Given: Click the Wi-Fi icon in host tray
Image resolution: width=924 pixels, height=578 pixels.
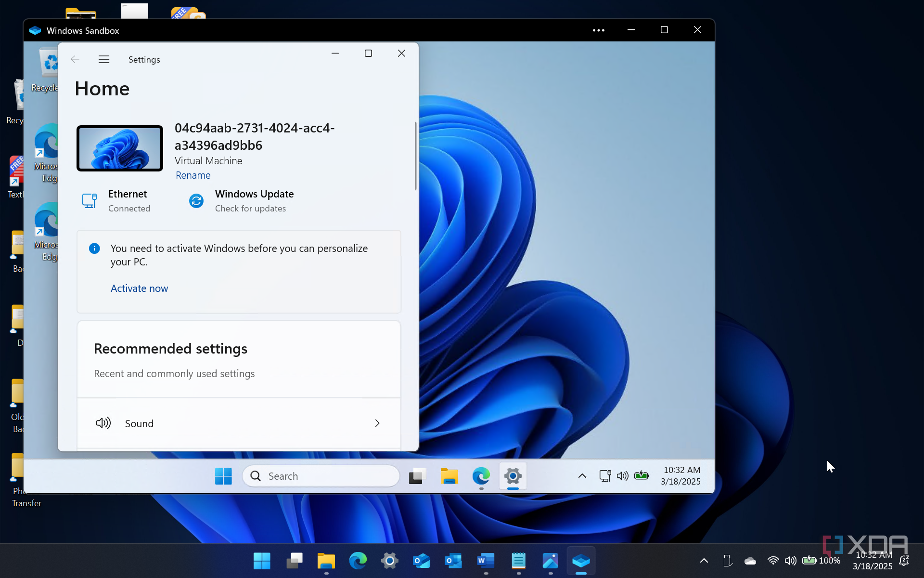Looking at the screenshot, I should (x=773, y=561).
